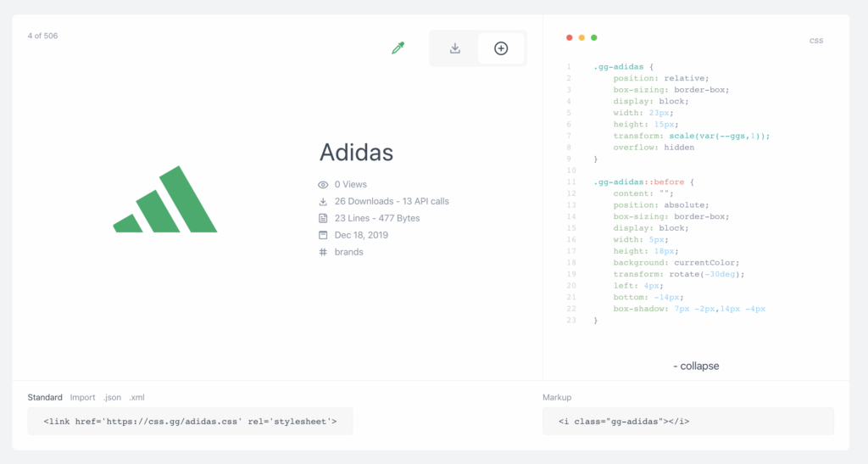
Task: Switch to the Import tab
Action: pos(82,397)
